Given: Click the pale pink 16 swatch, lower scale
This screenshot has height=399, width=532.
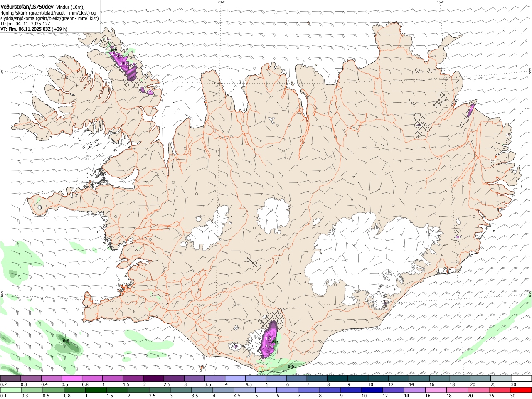Looking at the screenshot, I should [436, 390].
